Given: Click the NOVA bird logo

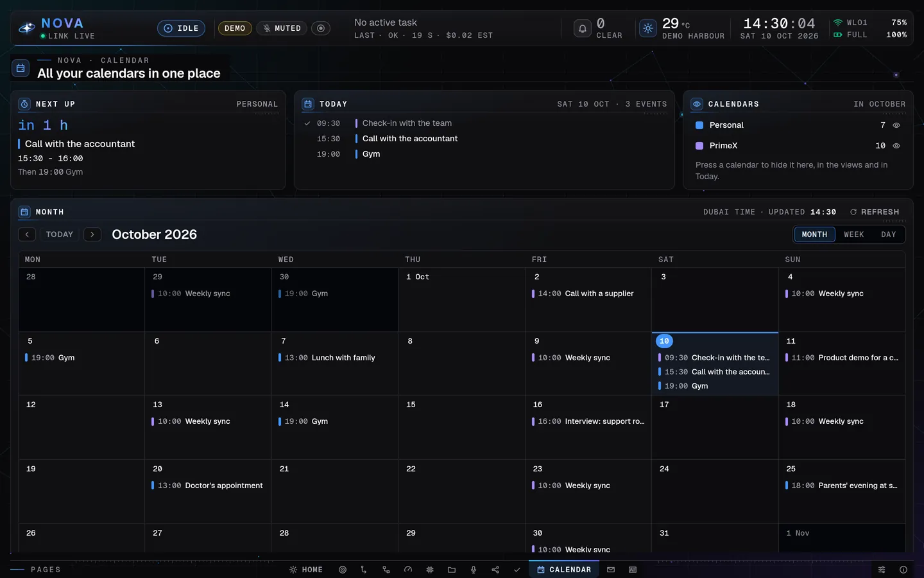Looking at the screenshot, I should coord(27,28).
